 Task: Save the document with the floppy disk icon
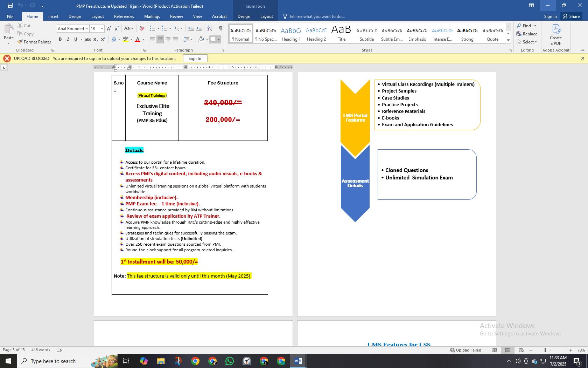10,5
